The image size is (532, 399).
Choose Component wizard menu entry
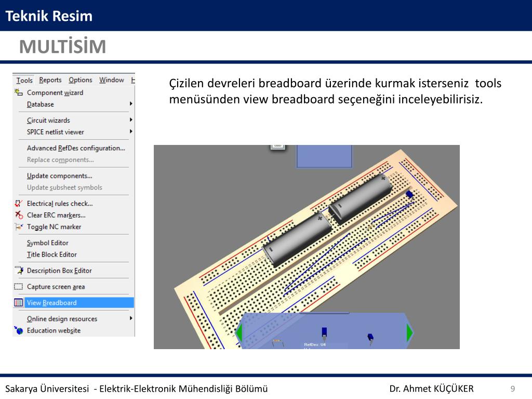pos(55,92)
